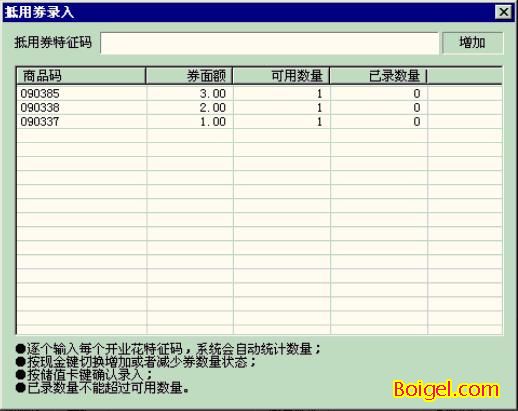Open the Boigel.com watermark link
This screenshot has width=518, height=411.
446,389
